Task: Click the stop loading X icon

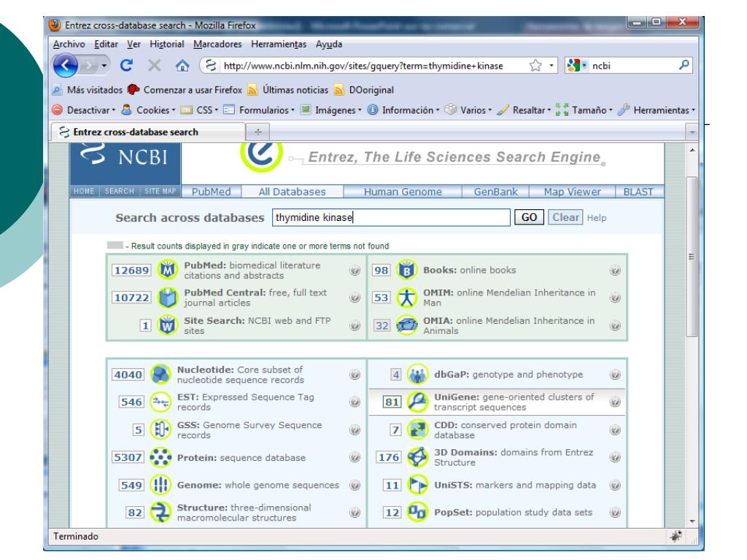Action: coord(155,65)
